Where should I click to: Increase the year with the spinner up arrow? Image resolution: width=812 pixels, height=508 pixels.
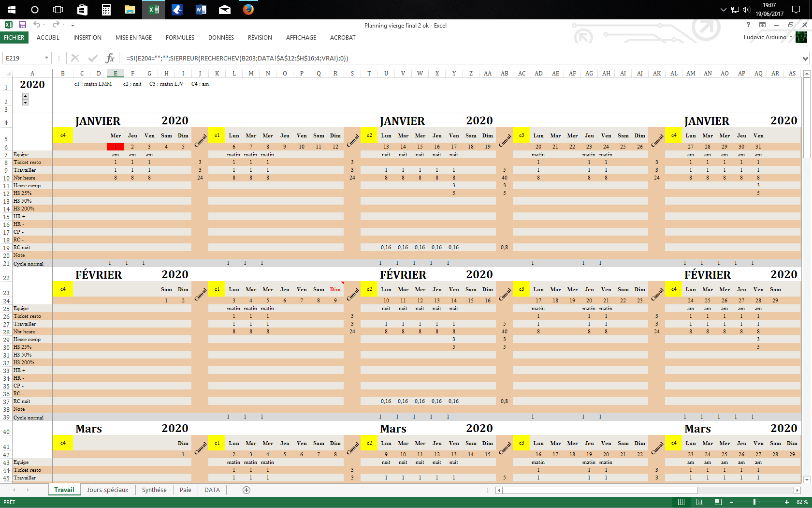tap(26, 96)
